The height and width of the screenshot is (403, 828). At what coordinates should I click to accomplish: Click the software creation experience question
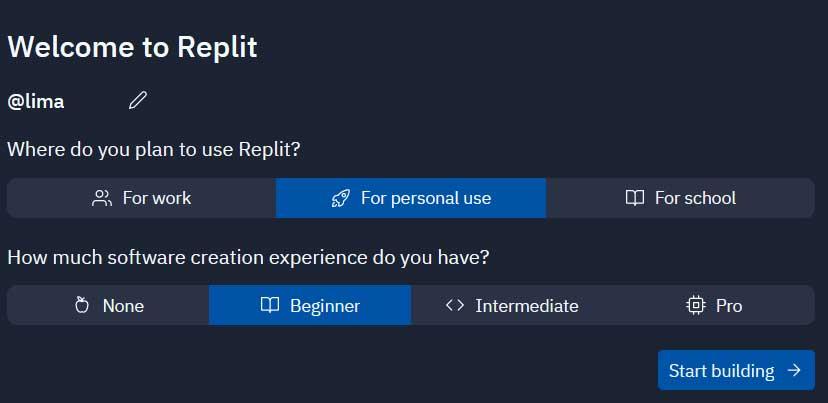coord(248,257)
